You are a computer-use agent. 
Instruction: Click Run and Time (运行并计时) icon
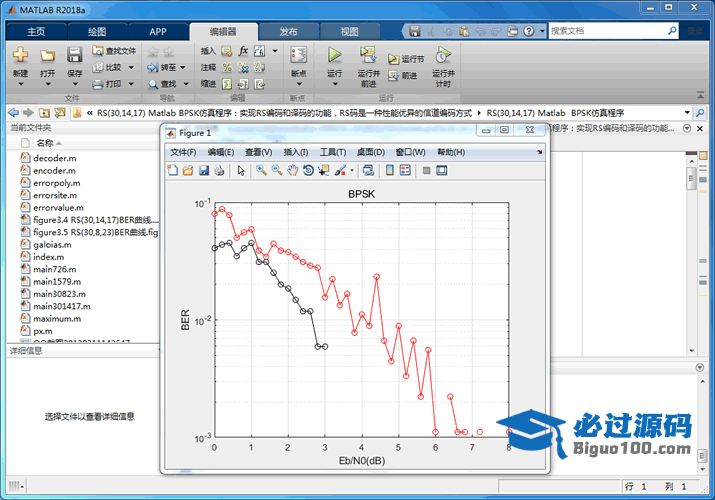click(443, 55)
